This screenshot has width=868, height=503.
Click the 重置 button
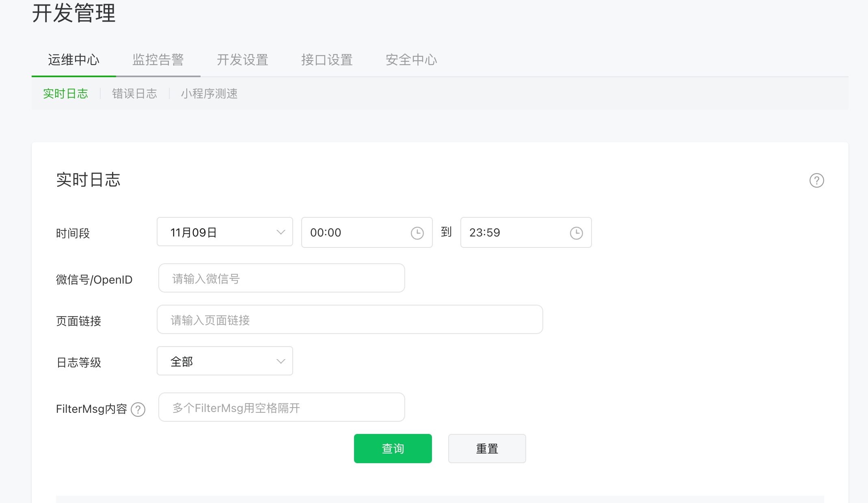point(487,449)
